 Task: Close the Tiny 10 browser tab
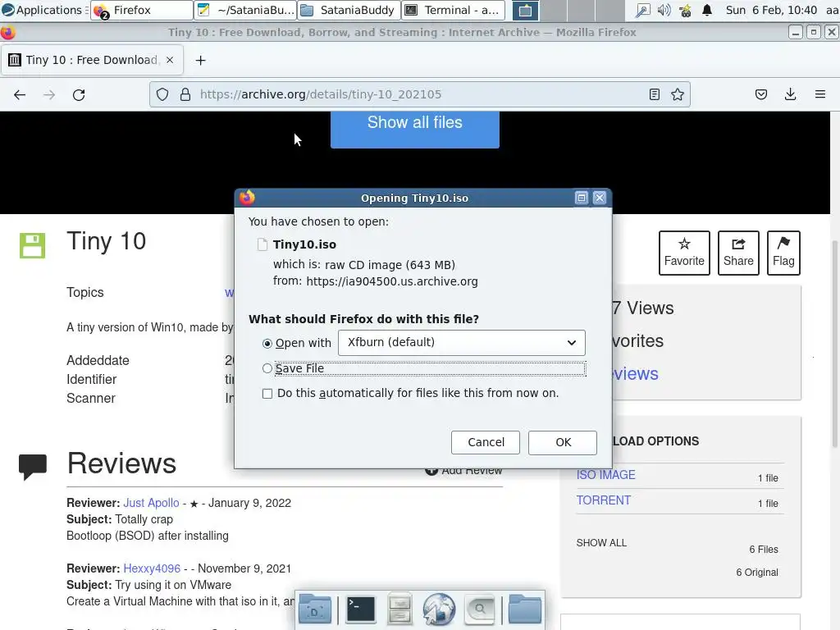pos(170,60)
